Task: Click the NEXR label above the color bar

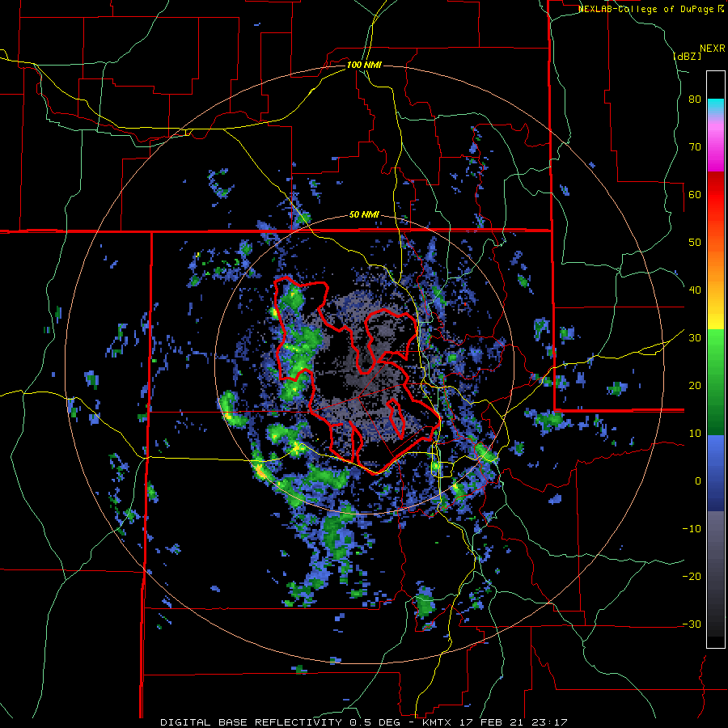Action: (x=712, y=49)
